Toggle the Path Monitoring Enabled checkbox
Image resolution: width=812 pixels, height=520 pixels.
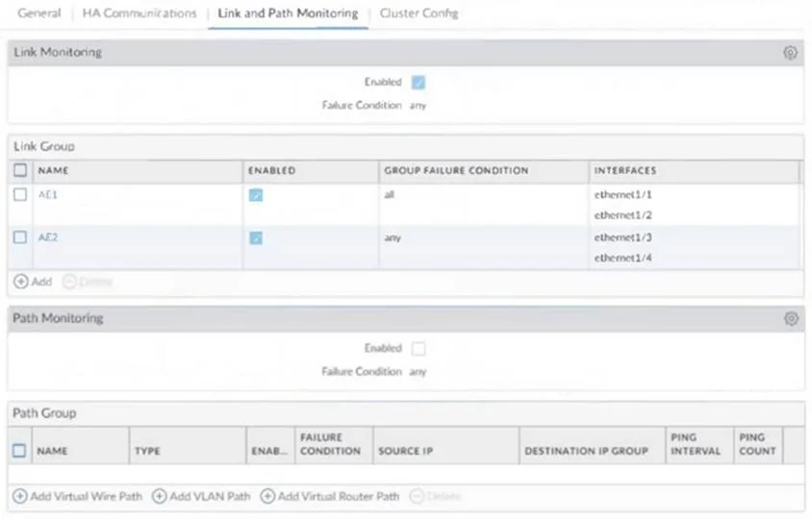(x=419, y=348)
